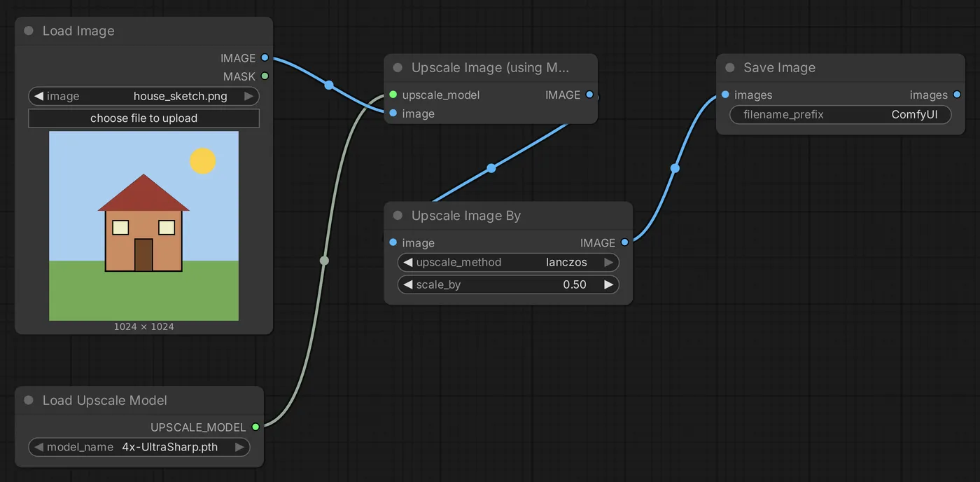980x482 pixels.
Task: Select previous model_name with left arrow
Action: 38,447
